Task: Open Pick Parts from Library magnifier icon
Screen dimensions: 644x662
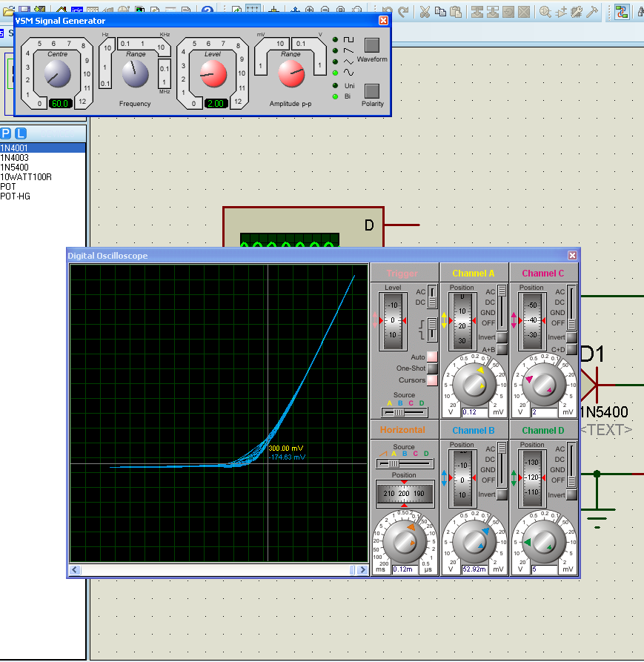Action: tap(545, 11)
